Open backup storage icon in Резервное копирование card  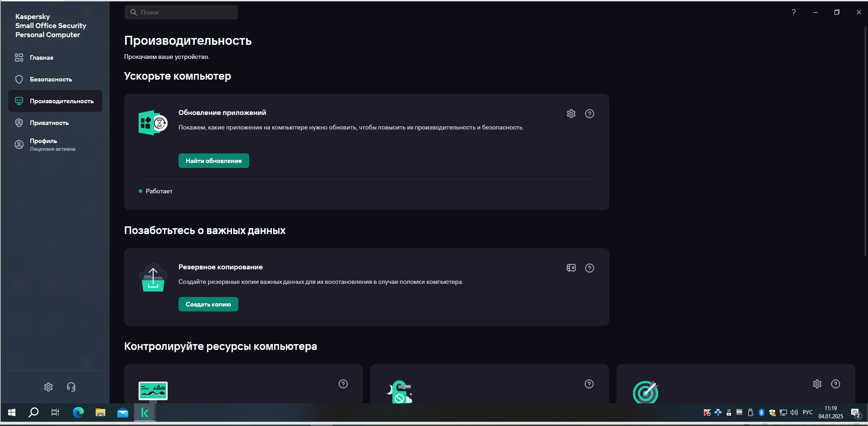tap(571, 268)
